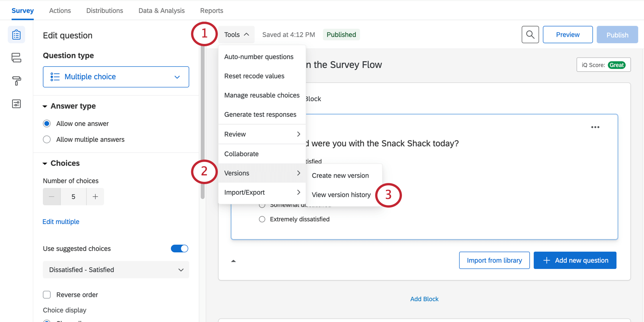The image size is (644, 322).
Task: Open the question three-dot options menu
Action: [595, 127]
